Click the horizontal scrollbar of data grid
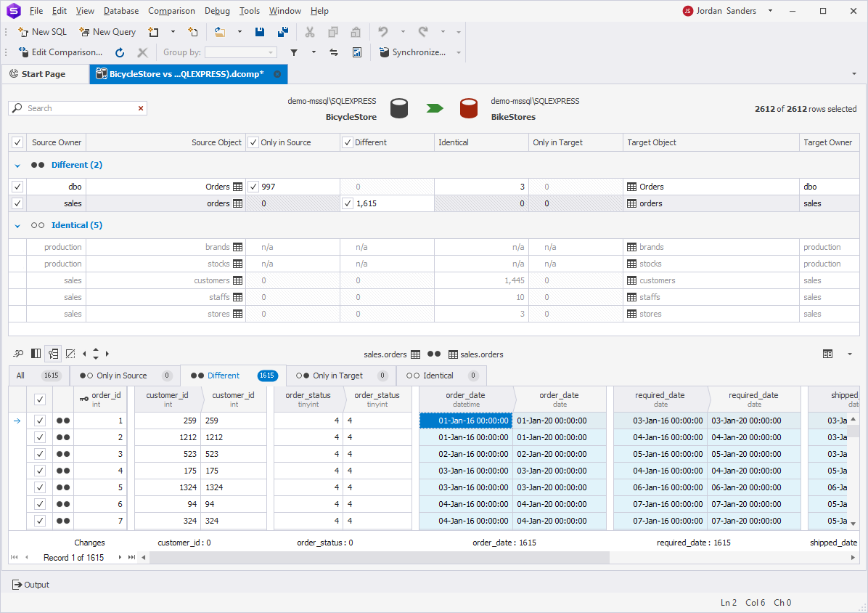Viewport: 868px width, 613px height. (x=379, y=558)
